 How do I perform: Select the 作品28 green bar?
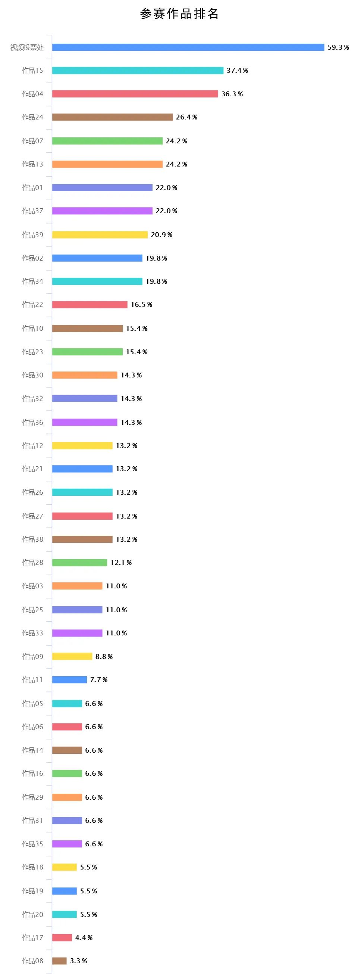coord(79,562)
